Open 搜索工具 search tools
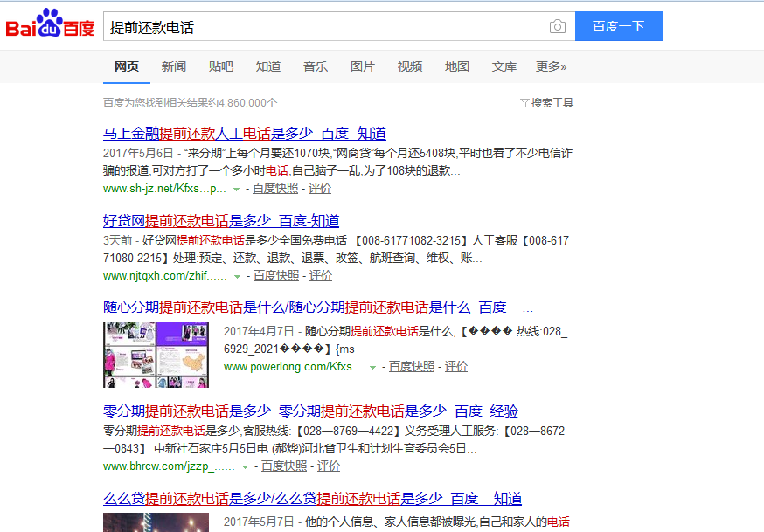The height and width of the screenshot is (532, 764). (x=552, y=103)
